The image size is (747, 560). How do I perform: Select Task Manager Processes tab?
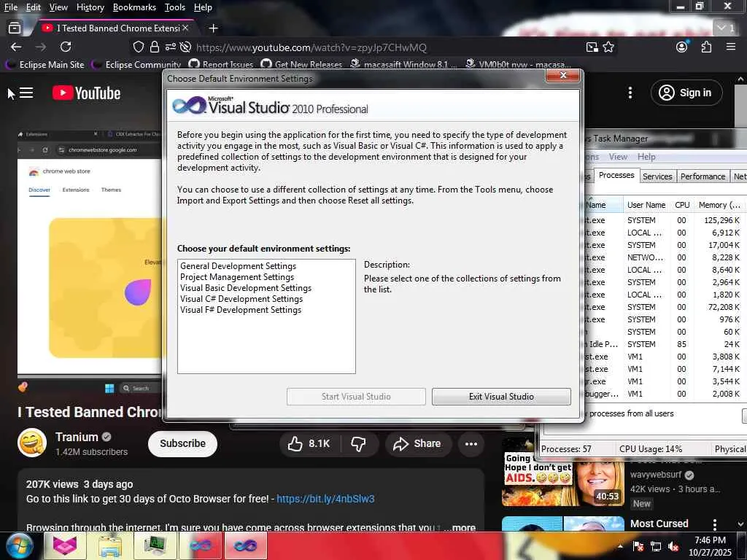(616, 175)
